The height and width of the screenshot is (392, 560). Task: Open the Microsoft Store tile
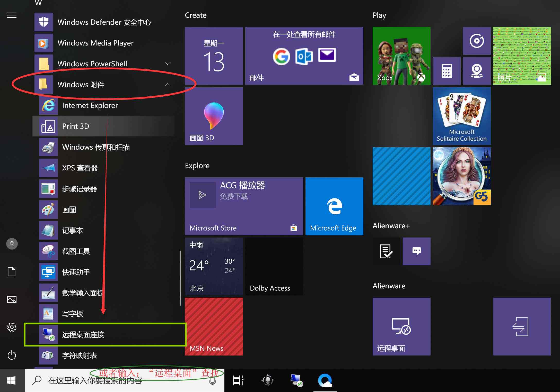point(244,206)
